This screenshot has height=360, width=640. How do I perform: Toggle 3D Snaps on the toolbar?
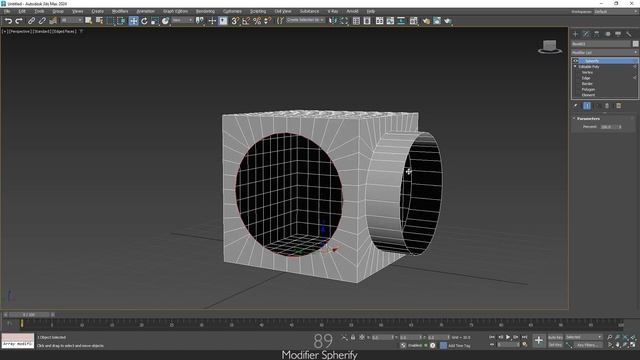235,21
